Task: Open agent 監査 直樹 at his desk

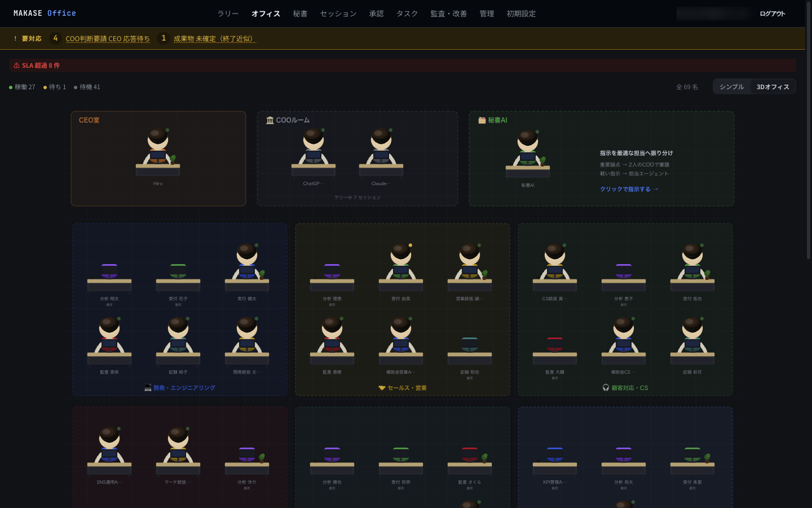Action: click(x=332, y=345)
